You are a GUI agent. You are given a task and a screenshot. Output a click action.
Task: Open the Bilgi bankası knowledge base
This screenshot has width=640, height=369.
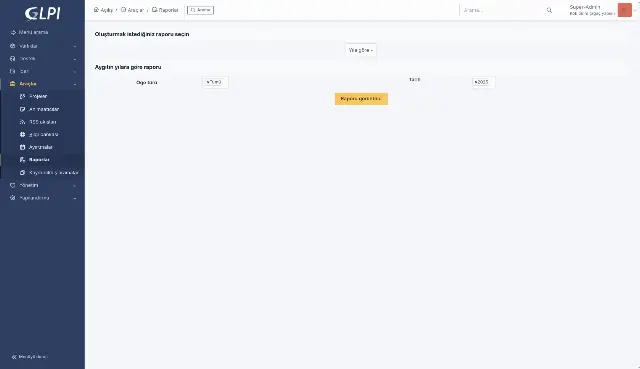coord(39,134)
